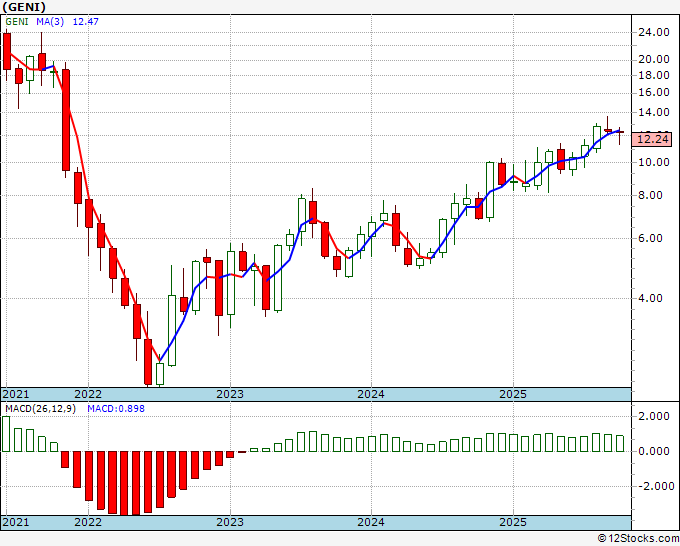The image size is (680, 546).
Task: Select the 14.00 price axis label
Action: tap(654, 112)
